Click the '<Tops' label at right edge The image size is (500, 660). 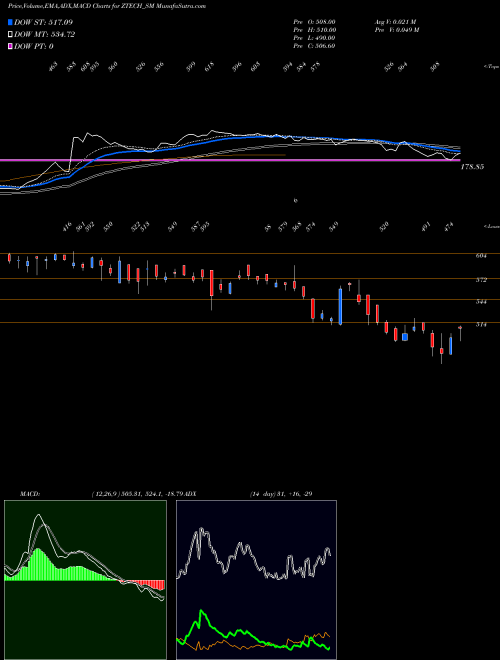click(491, 67)
